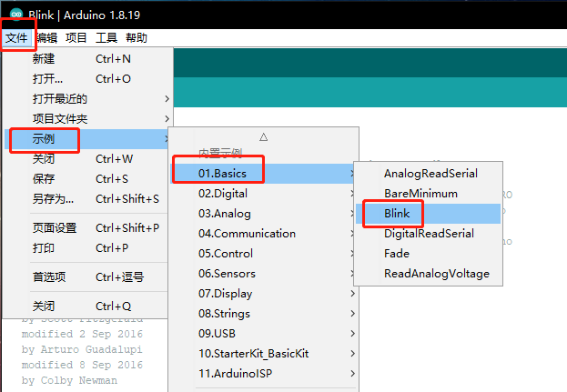The width and height of the screenshot is (567, 392).
Task: Open the 项目 menu
Action: [76, 37]
